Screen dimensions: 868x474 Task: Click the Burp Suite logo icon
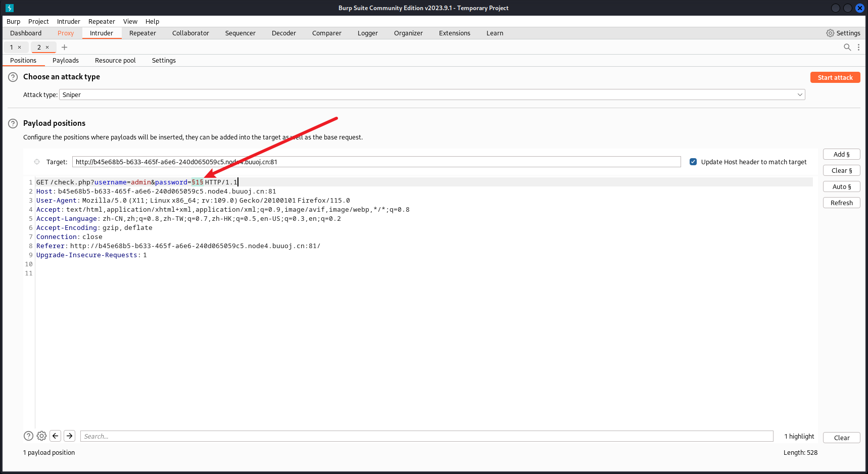click(x=10, y=8)
